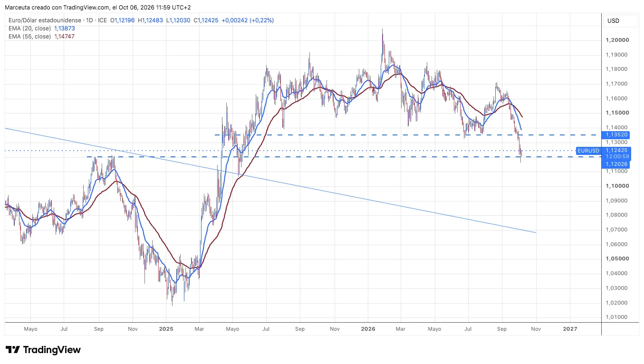Image resolution: width=644 pixels, height=364 pixels.
Task: Click the 1,20000 price axis label
Action: 616,40
